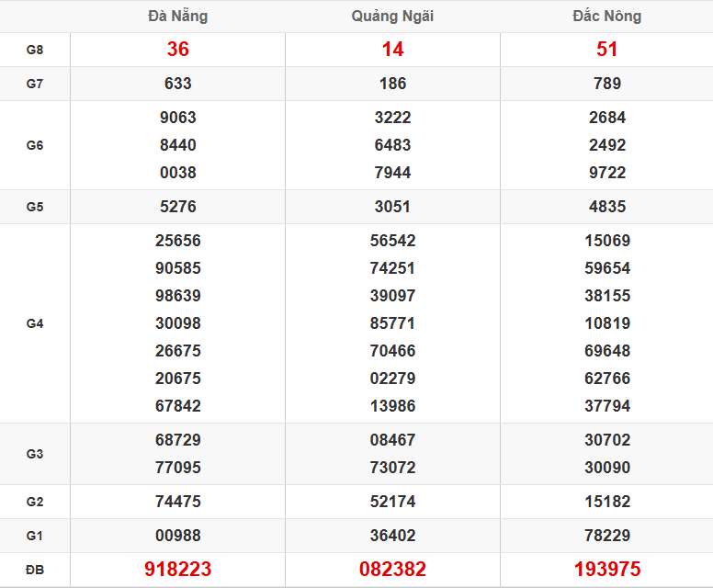Image resolution: width=713 pixels, height=588 pixels.
Task: Click the G6 prize row label
Action: pos(35,145)
